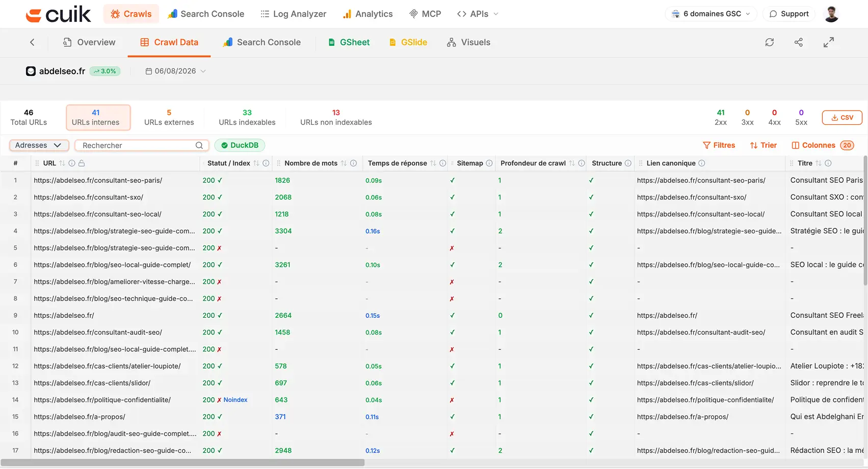
Task: Select the URLs non indexables filter card
Action: coord(336,118)
